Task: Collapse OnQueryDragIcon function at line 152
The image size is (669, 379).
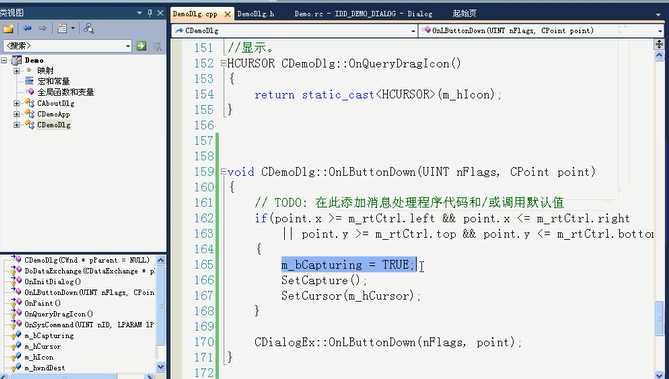Action: (223, 64)
